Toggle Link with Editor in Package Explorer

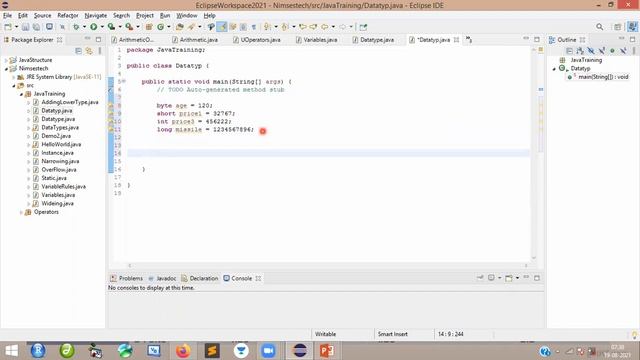point(89,51)
